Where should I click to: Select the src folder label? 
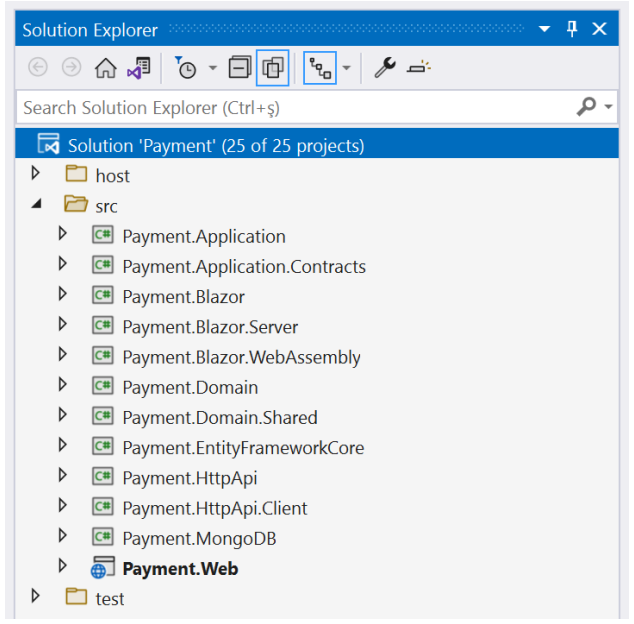click(106, 207)
